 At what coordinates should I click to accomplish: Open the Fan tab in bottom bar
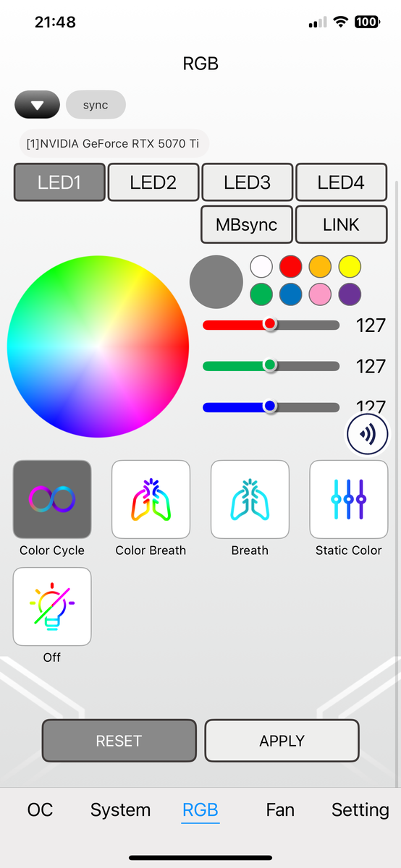280,809
